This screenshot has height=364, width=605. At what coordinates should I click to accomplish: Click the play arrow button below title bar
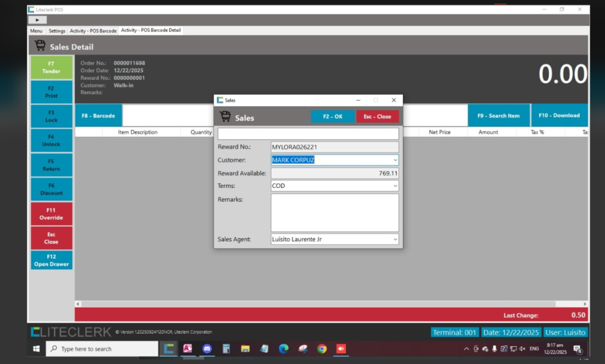pos(37,20)
